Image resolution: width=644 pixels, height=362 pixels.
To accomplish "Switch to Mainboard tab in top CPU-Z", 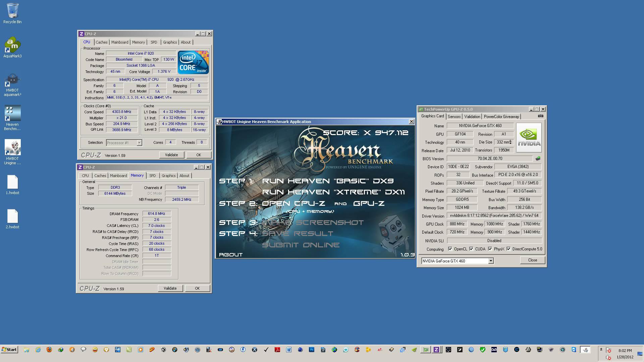I will (120, 42).
